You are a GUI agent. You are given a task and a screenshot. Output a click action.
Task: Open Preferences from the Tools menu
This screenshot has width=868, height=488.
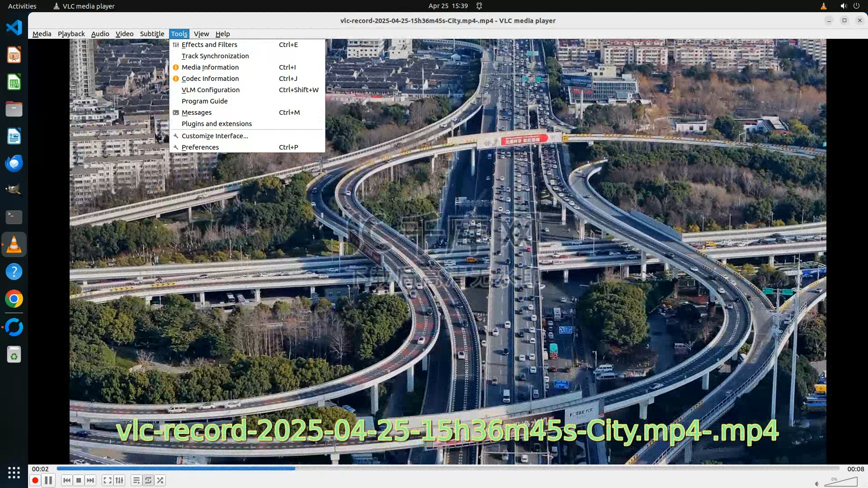[x=200, y=147]
